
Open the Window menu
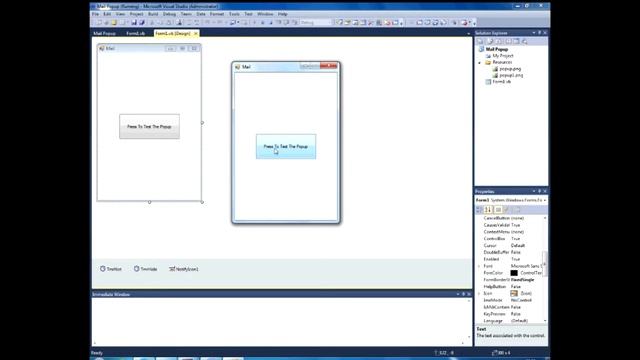(x=265, y=14)
